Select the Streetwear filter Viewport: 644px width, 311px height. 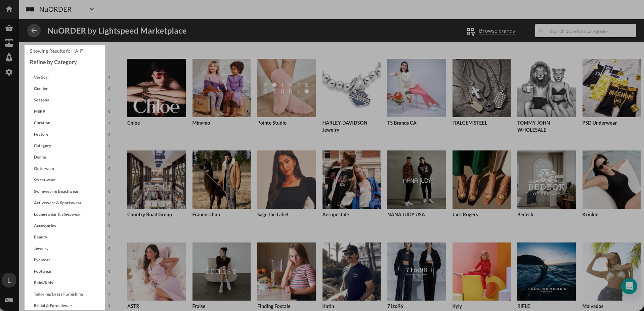[x=44, y=180]
